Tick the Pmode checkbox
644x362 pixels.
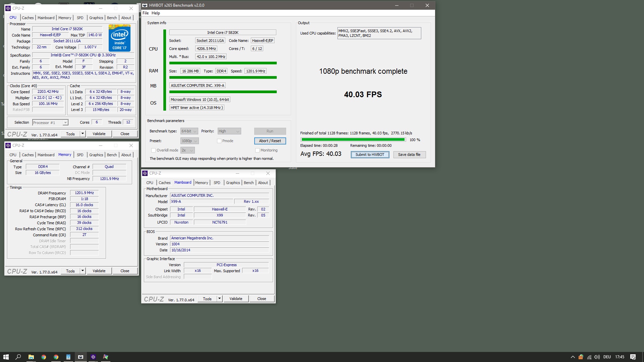click(219, 141)
